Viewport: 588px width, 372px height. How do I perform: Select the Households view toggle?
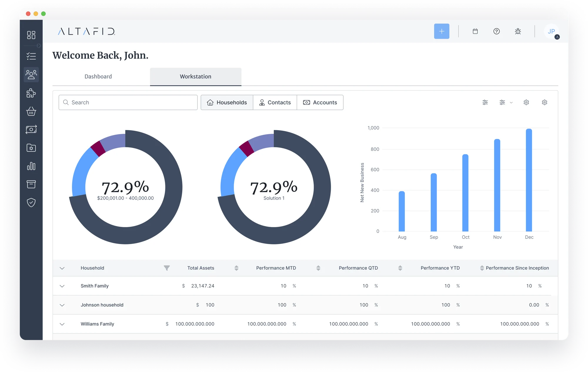click(x=227, y=102)
